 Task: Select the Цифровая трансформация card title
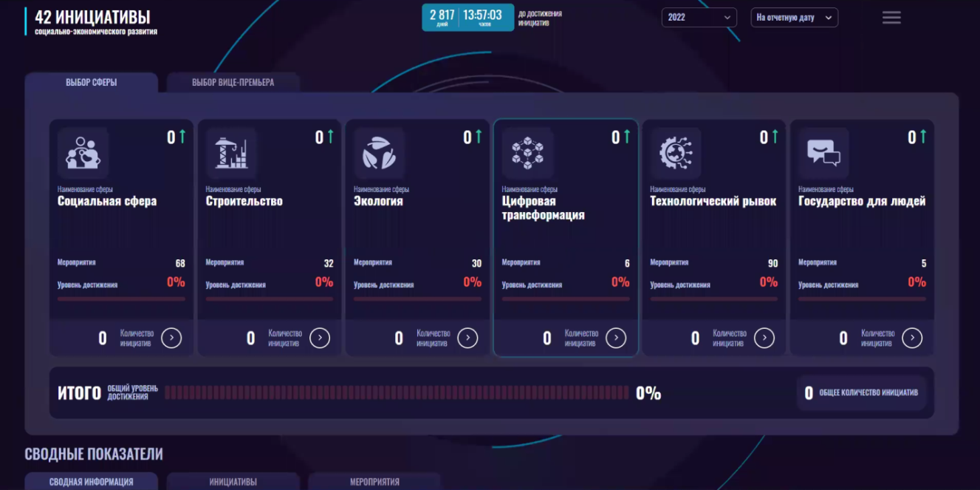(544, 208)
